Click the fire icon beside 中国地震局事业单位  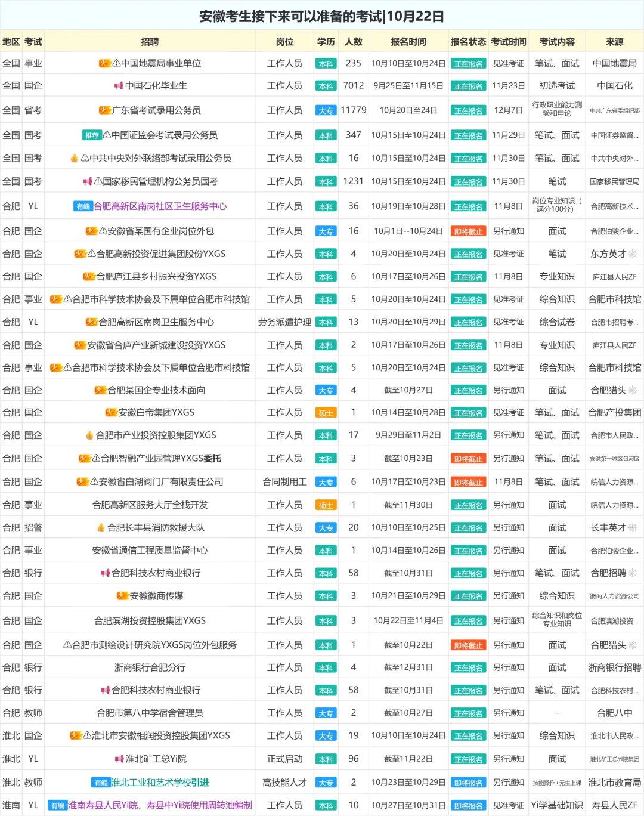pos(105,62)
